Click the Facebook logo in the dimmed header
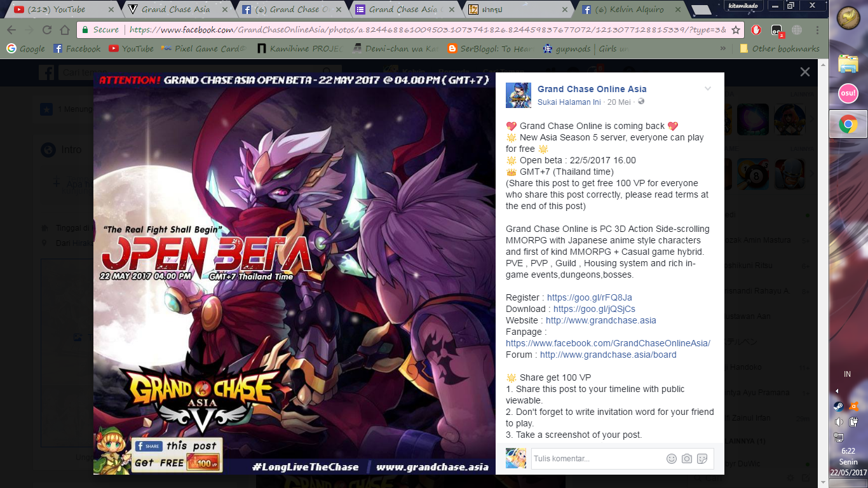Image resolution: width=868 pixels, height=488 pixels. pos(46,73)
